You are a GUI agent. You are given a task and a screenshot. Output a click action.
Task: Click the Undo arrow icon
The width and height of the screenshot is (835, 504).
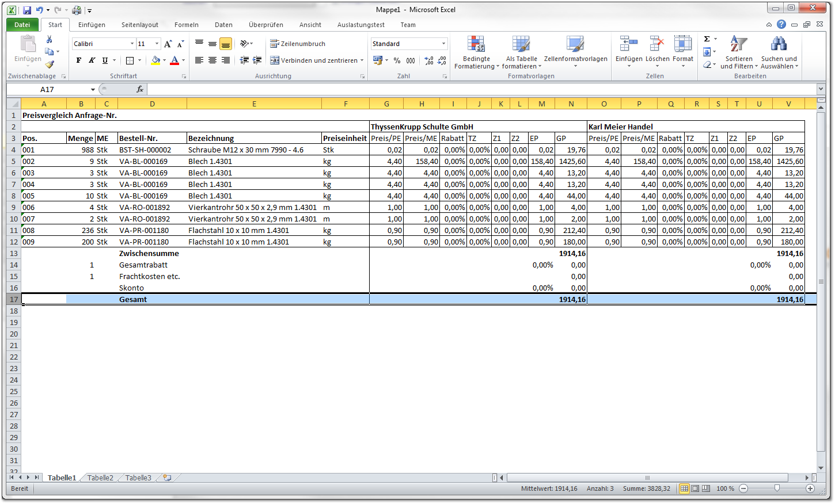(x=40, y=10)
